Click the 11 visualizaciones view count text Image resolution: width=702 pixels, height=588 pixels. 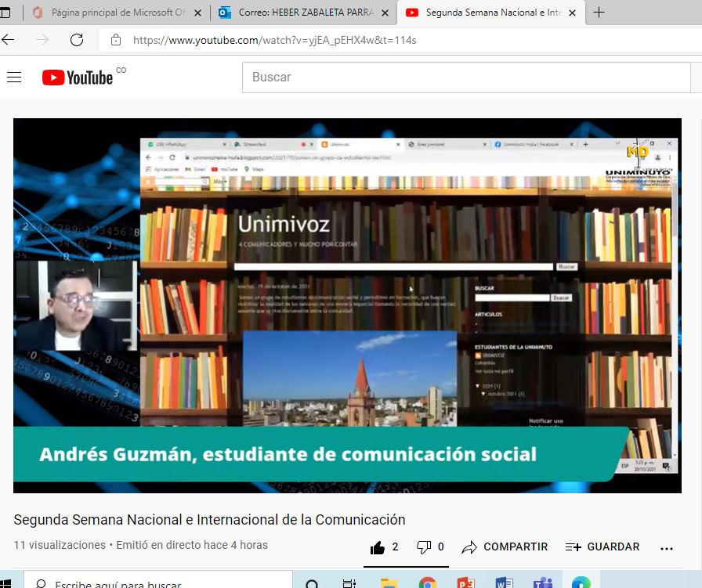pyautogui.click(x=60, y=545)
